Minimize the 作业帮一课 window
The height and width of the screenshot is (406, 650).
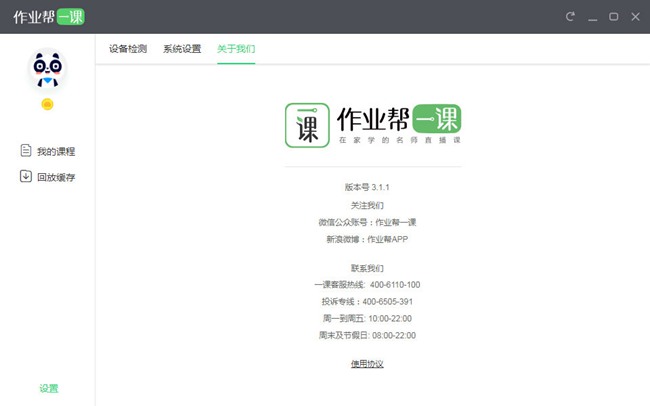[593, 19]
